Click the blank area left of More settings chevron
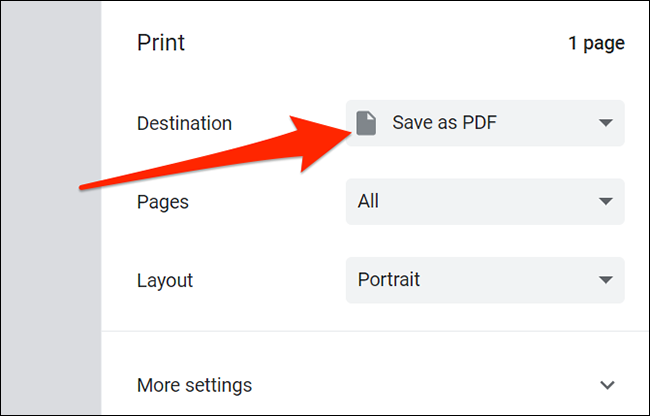The width and height of the screenshot is (650, 416). tap(450, 385)
